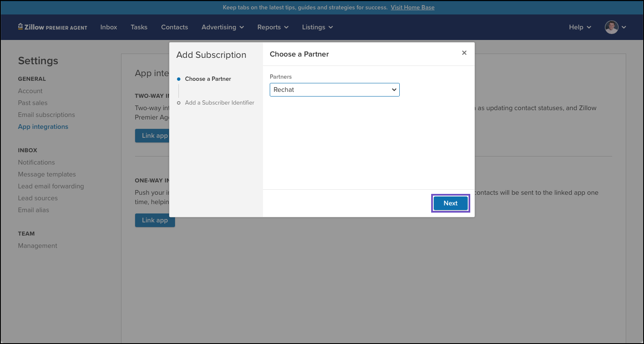Screen dimensions: 644x344
Task: Expand the Advertising menu
Action: [223, 27]
